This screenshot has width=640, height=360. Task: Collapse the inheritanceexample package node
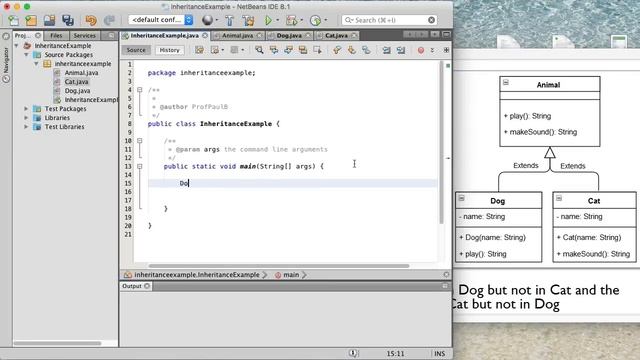(36, 64)
